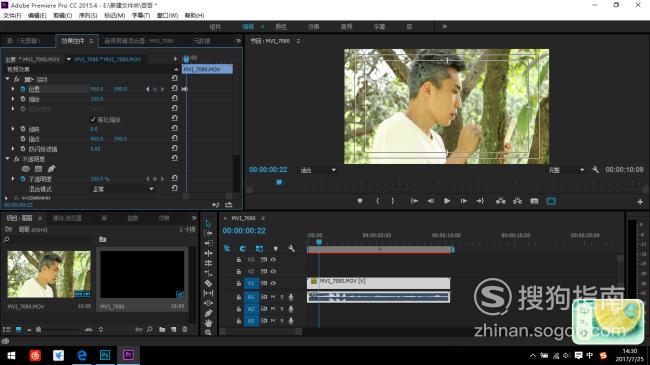Go to In point

(414, 201)
